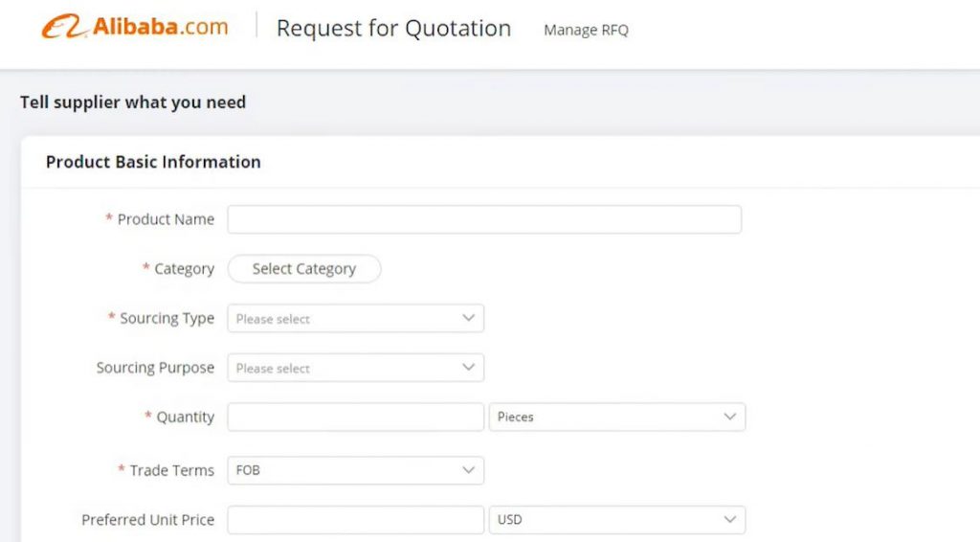Open the Manage RFQ link
Viewport: 980px width, 542px height.
point(586,30)
